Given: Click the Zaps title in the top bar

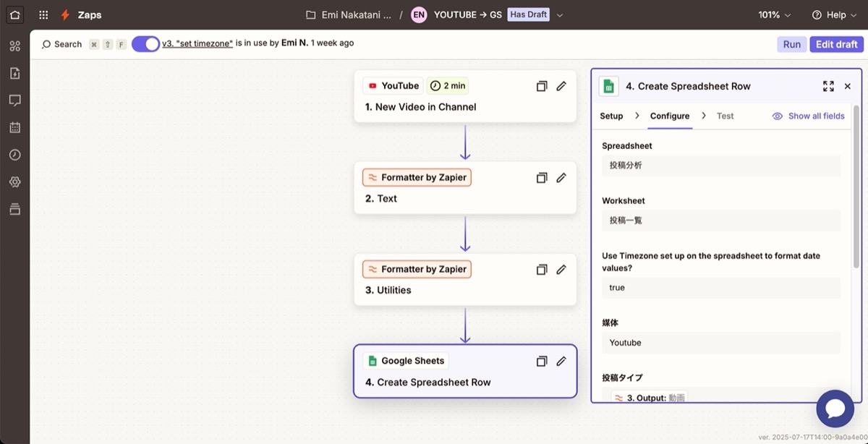Looking at the screenshot, I should point(90,14).
